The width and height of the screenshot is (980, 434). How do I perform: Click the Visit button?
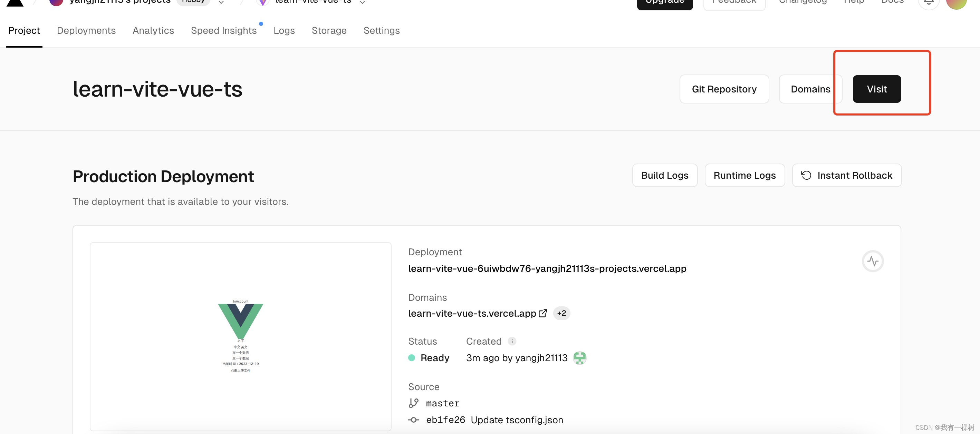[x=876, y=89]
